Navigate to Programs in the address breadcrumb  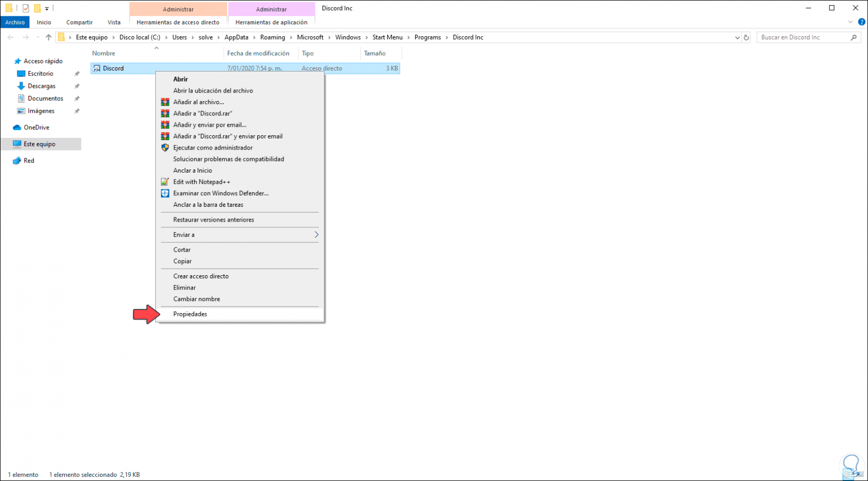coord(428,37)
